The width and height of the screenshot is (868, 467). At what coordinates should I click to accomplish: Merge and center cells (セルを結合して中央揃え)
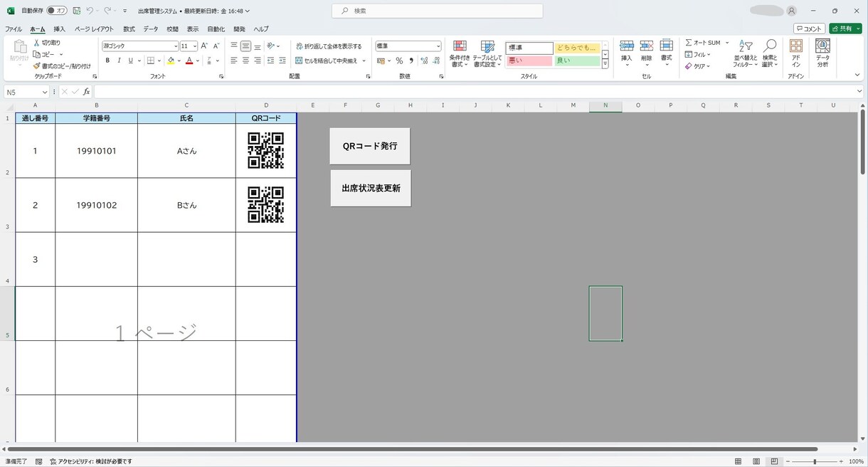point(327,61)
